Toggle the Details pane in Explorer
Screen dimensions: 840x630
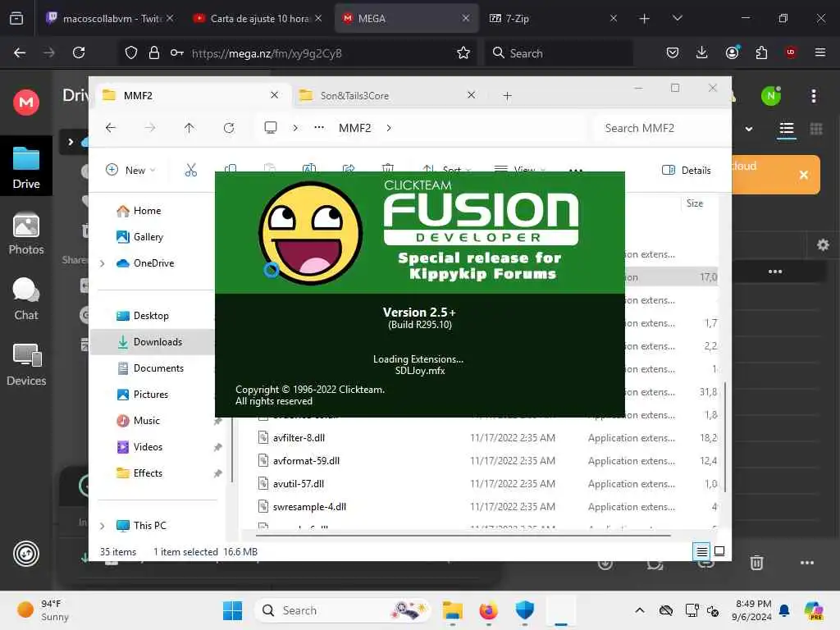(x=687, y=170)
